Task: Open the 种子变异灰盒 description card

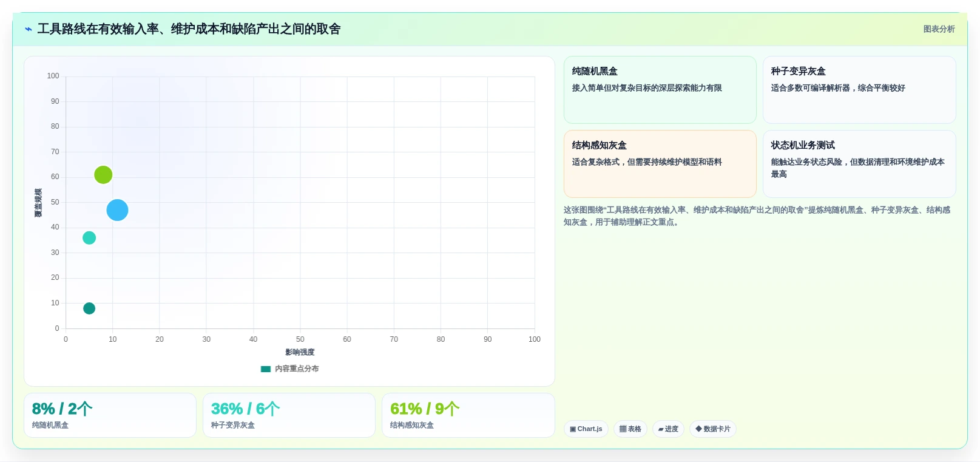Action: click(x=859, y=90)
